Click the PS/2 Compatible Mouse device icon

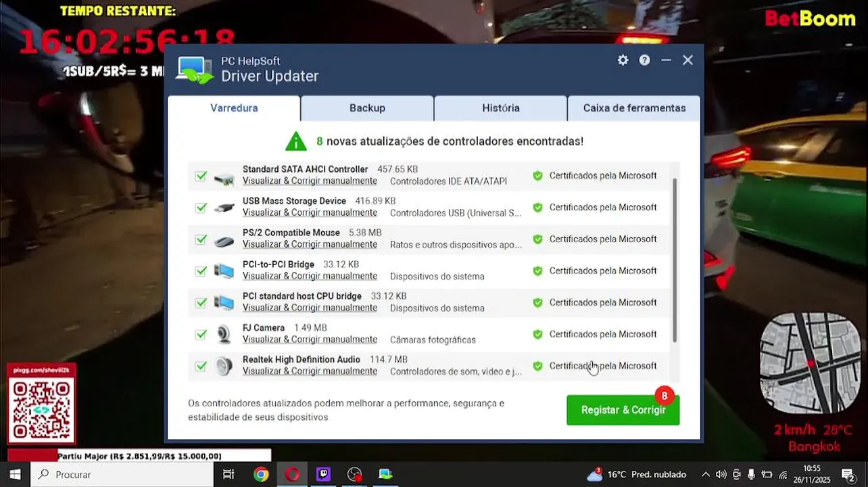[x=224, y=241]
